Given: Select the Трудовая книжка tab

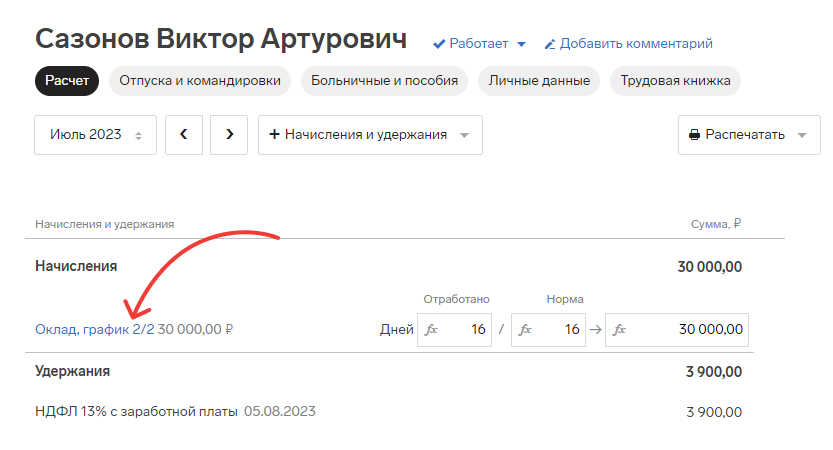Looking at the screenshot, I should tap(675, 81).
